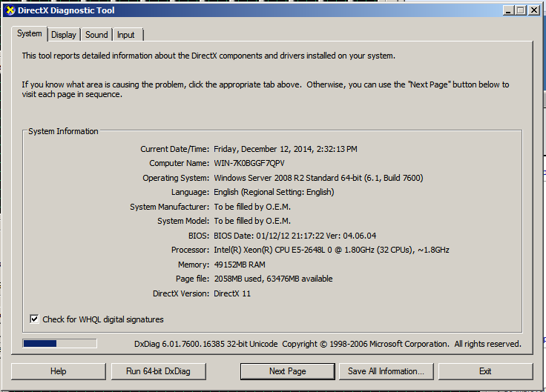Click the Language English value
The height and width of the screenshot is (392, 546).
click(274, 192)
